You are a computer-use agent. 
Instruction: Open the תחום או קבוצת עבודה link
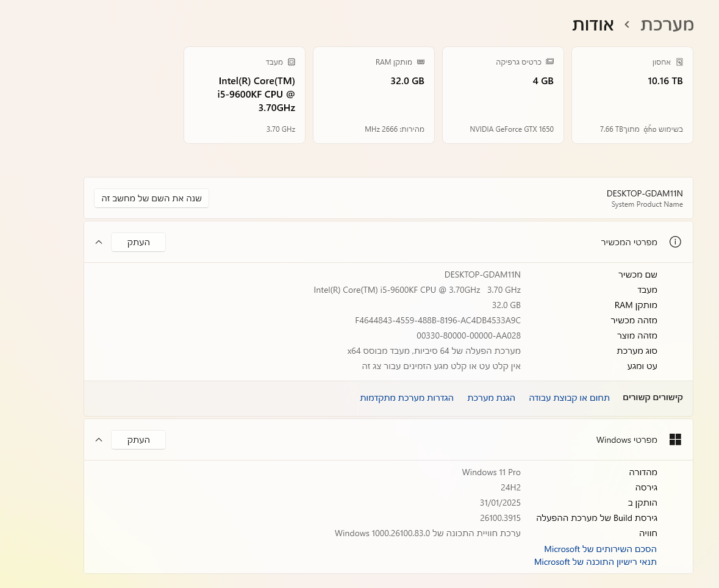tap(569, 398)
